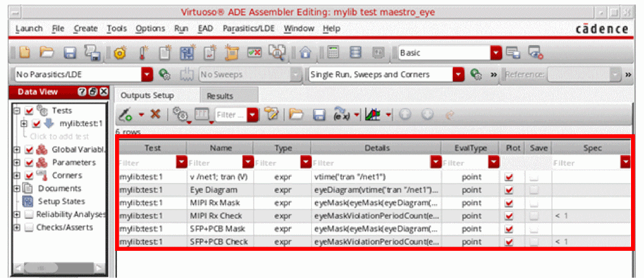Click the magnifier over documents icon
Viewport: 644px width, 278px height.
click(x=277, y=53)
